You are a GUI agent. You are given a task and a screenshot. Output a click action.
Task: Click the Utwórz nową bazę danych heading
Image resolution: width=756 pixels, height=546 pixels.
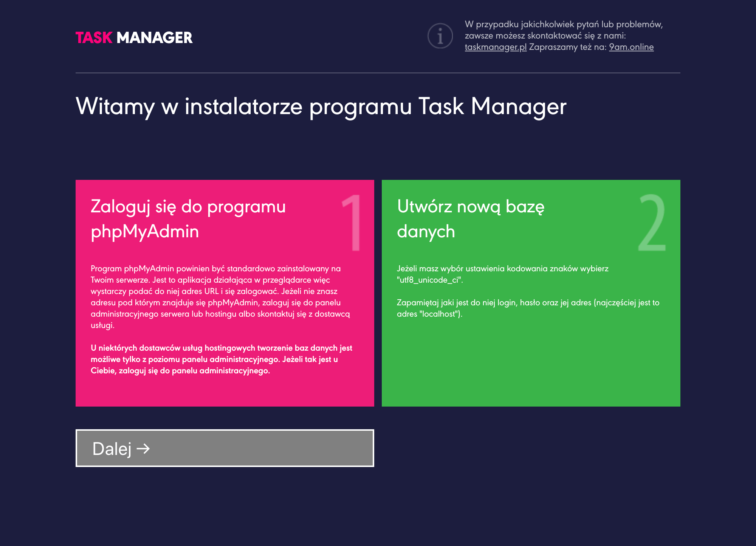(471, 219)
